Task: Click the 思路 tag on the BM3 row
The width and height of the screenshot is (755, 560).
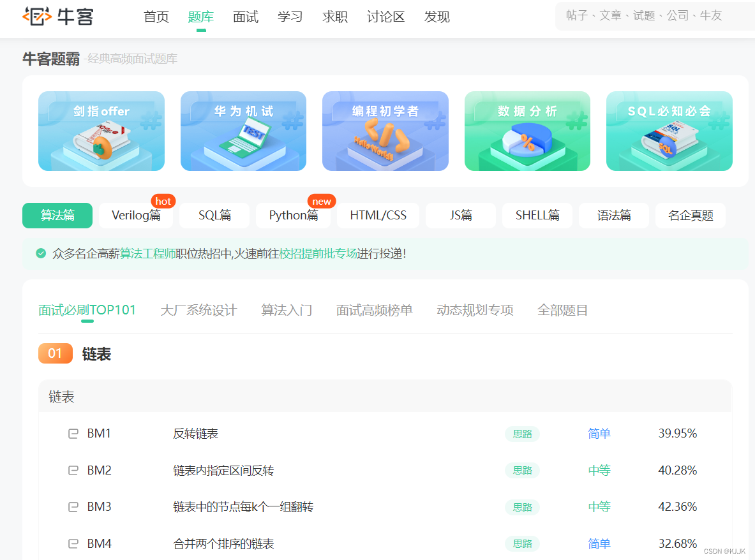Action: [523, 507]
